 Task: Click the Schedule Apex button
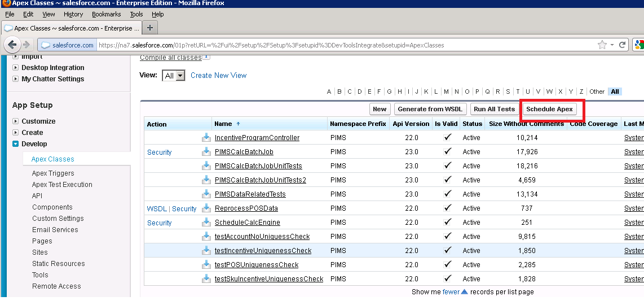(549, 109)
